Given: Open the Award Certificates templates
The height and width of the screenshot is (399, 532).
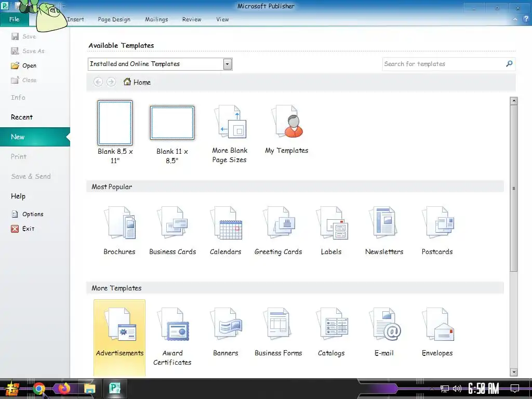Looking at the screenshot, I should coord(172,336).
